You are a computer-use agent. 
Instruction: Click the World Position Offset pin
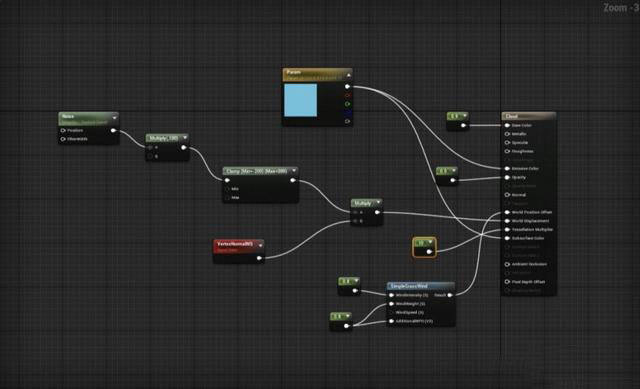[x=507, y=212]
